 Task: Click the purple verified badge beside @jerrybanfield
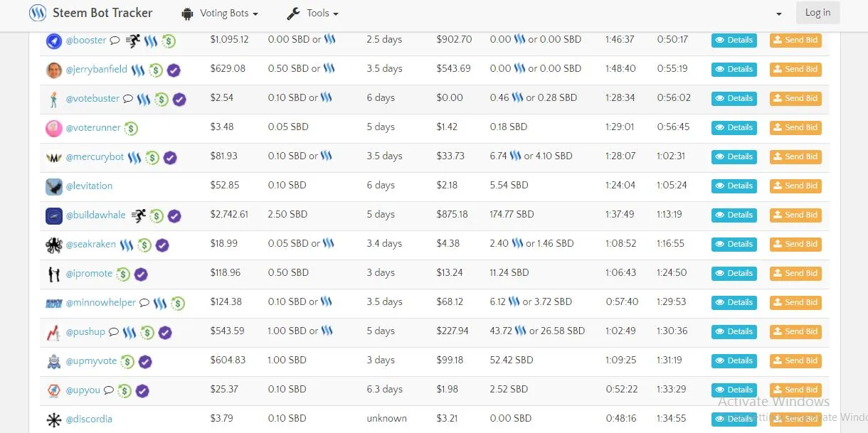point(174,70)
